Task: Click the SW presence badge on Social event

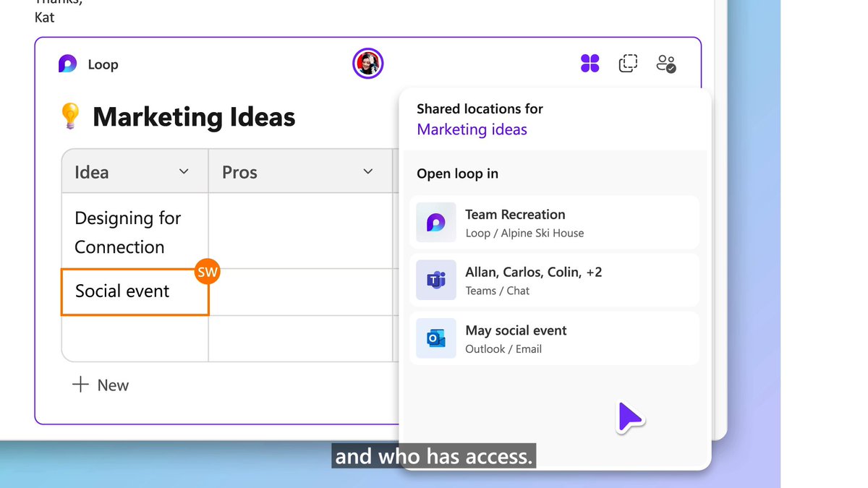Action: (x=208, y=273)
